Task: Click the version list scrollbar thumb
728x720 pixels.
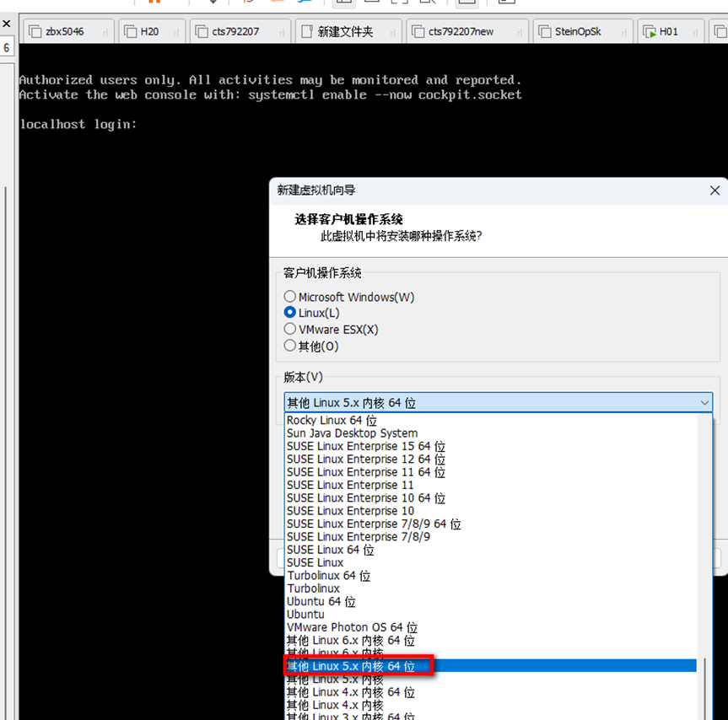Action: [x=704, y=689]
